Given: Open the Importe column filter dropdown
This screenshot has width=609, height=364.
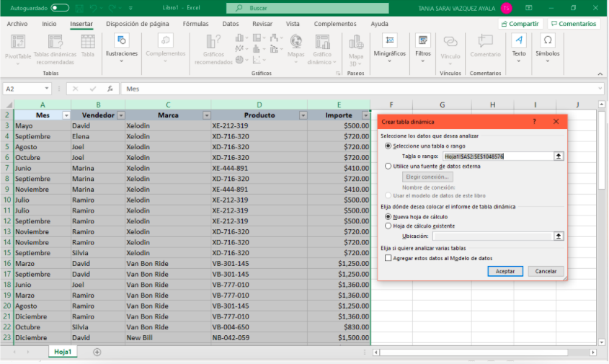Looking at the screenshot, I should 365,115.
